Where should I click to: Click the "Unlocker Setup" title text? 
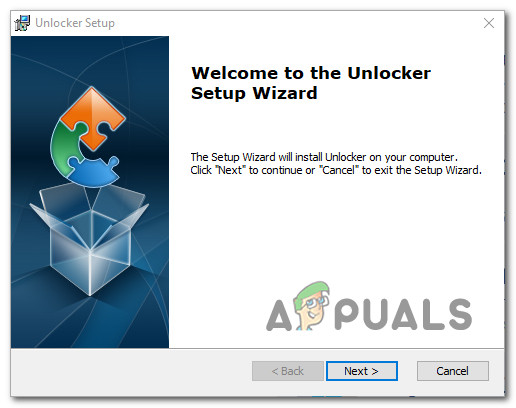75,23
